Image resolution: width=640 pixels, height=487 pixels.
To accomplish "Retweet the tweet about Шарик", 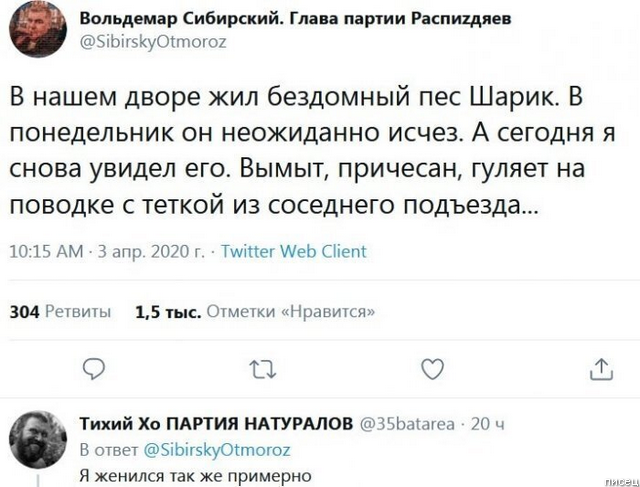I will point(262,370).
